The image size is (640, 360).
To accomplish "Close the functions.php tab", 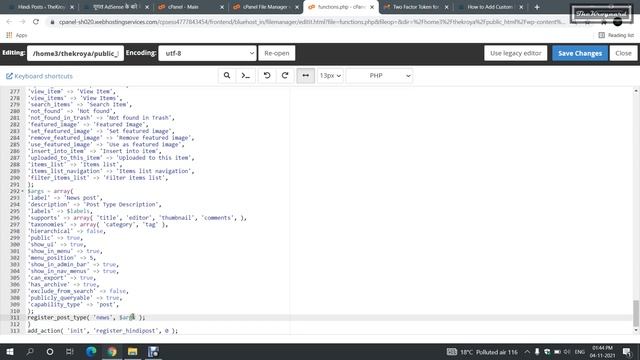I will coord(372,7).
